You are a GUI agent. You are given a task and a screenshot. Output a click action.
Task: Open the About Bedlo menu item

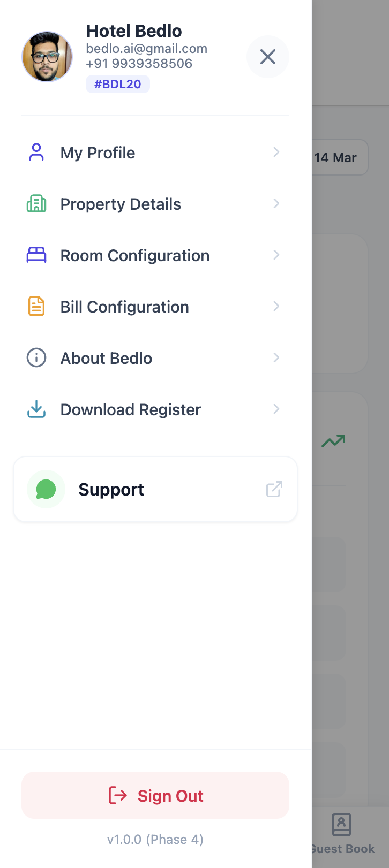click(106, 358)
